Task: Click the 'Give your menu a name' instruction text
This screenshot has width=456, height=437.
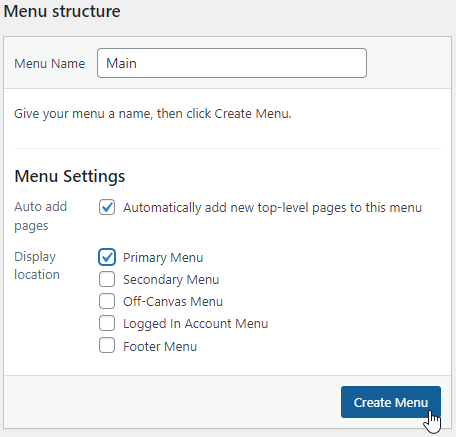Action: click(153, 114)
